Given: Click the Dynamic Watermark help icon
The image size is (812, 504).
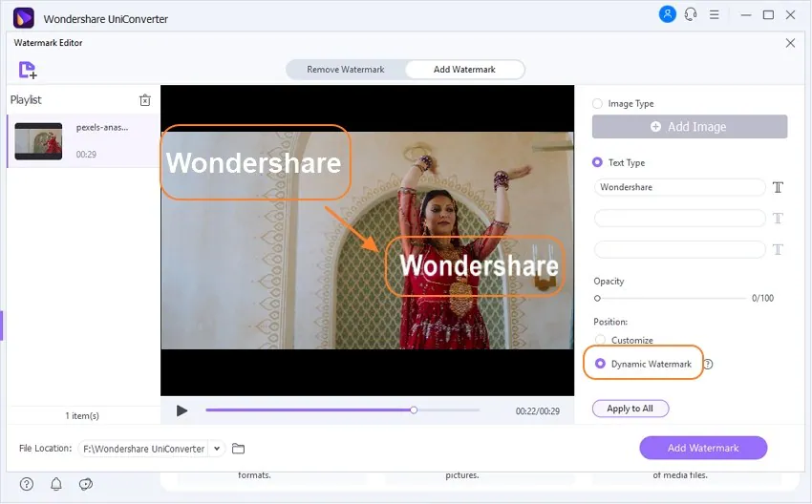Looking at the screenshot, I should click(708, 365).
